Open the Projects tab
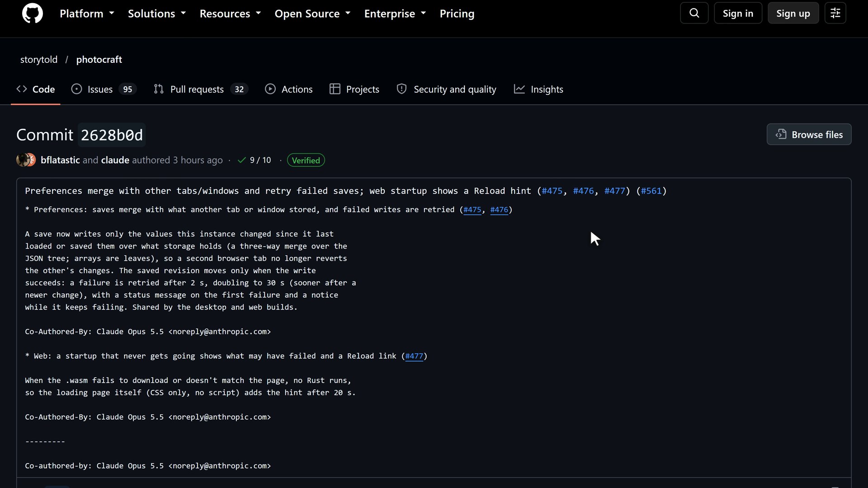 [x=354, y=89]
